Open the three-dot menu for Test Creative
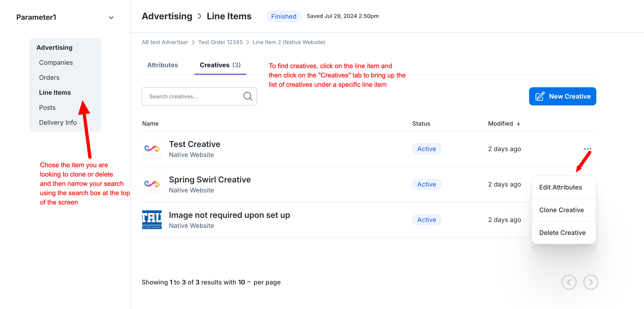The height and width of the screenshot is (309, 644). [587, 149]
